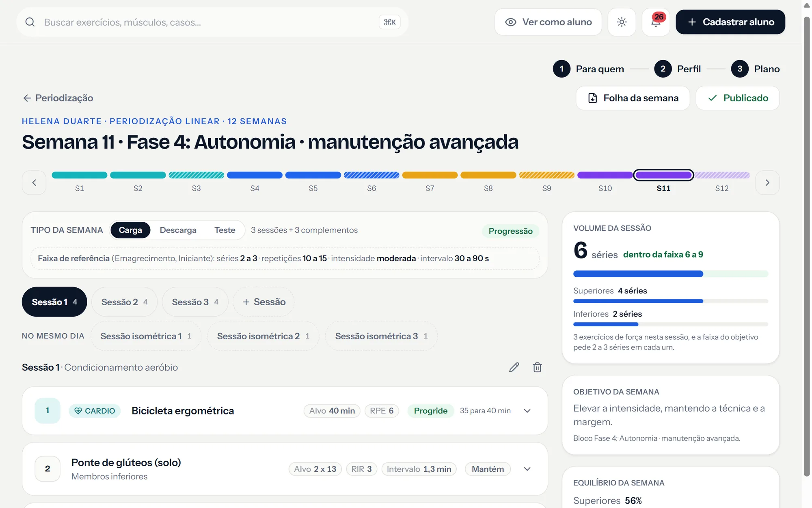The width and height of the screenshot is (812, 508).
Task: Select week S3 striped timeline bar
Action: click(197, 175)
